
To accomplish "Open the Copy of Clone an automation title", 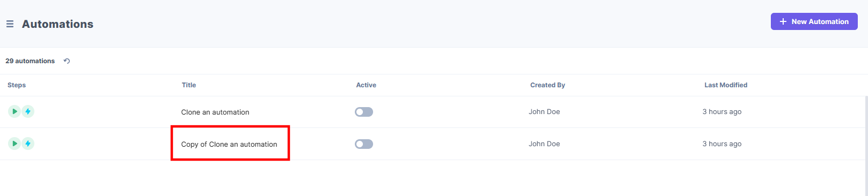I will tap(229, 144).
